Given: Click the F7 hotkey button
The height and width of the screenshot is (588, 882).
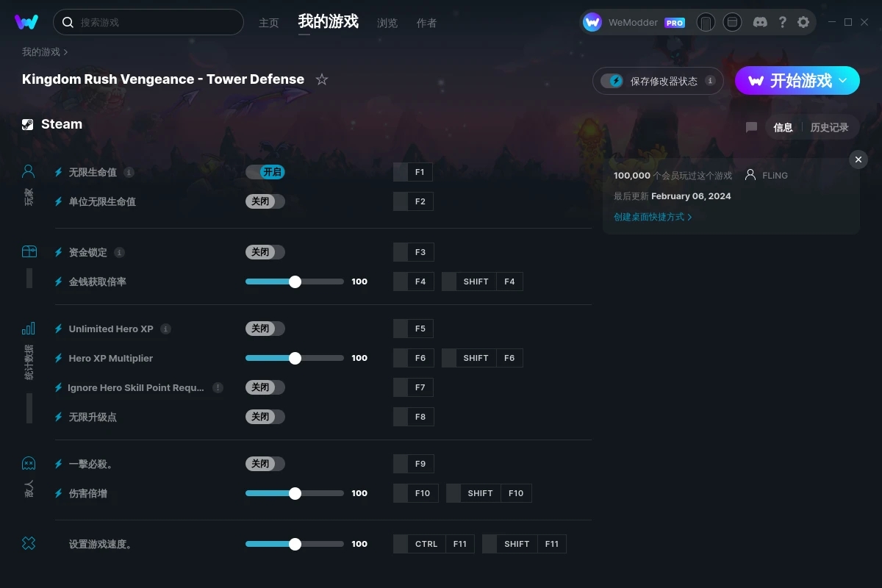Looking at the screenshot, I should [414, 387].
